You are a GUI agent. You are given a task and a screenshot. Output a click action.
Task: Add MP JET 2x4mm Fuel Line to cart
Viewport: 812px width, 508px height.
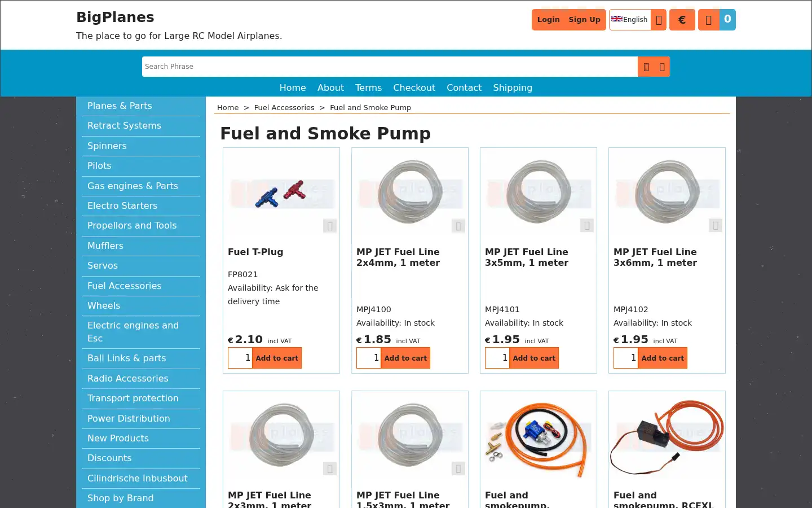pyautogui.click(x=405, y=358)
